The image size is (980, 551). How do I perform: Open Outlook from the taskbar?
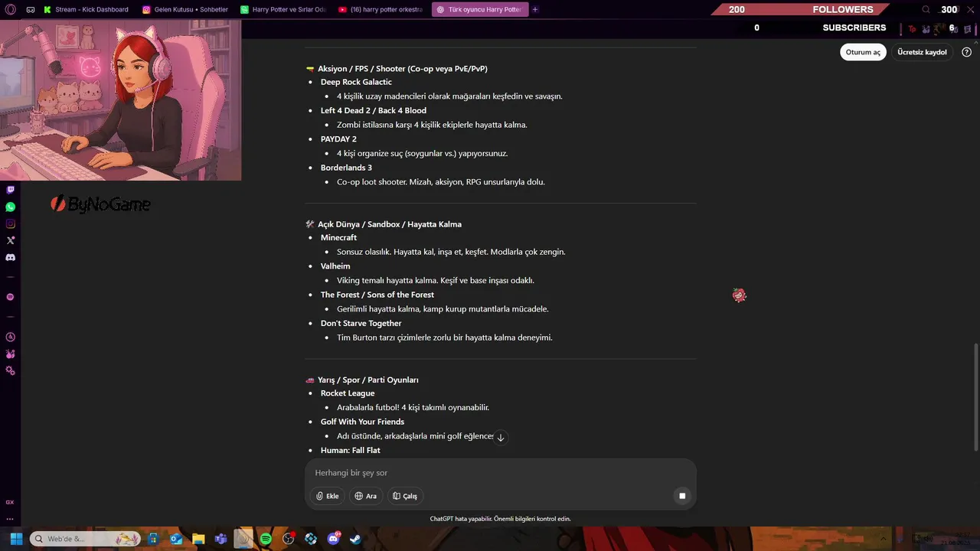pos(177,539)
